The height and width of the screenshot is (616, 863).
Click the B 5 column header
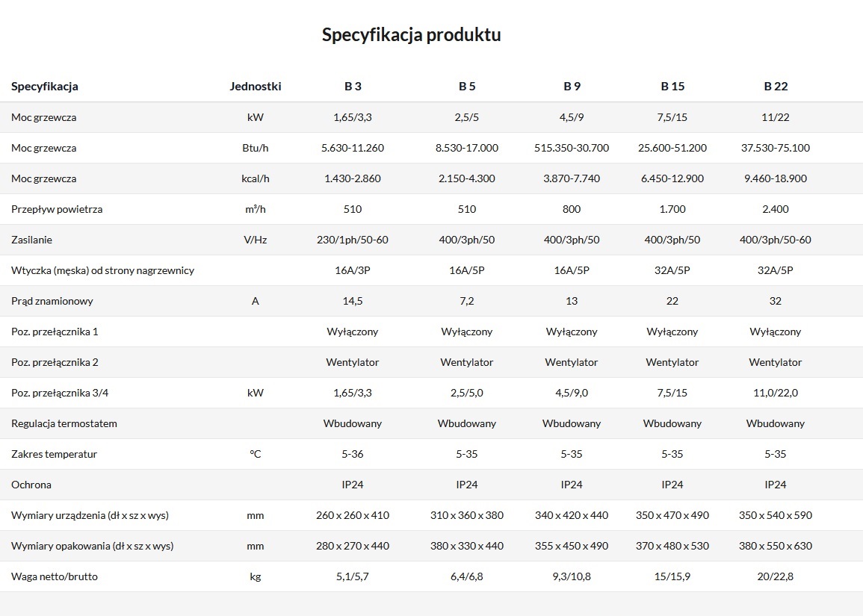click(467, 87)
